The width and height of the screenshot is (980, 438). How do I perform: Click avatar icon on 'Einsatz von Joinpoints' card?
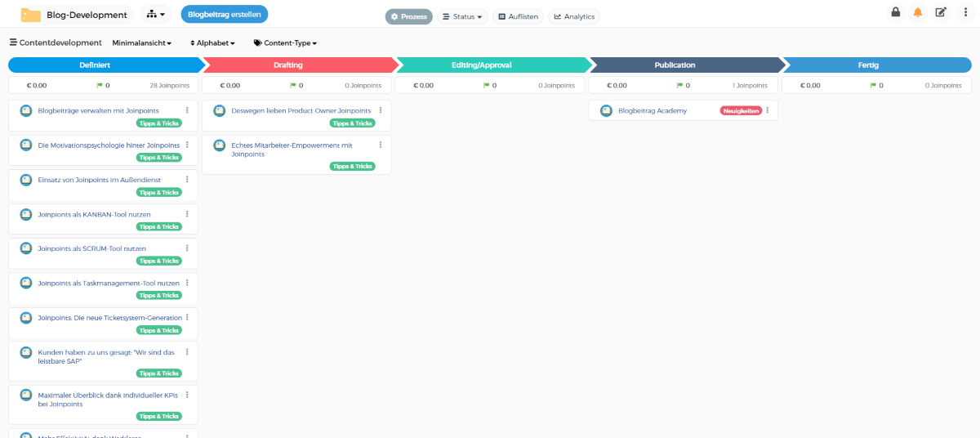(x=25, y=179)
